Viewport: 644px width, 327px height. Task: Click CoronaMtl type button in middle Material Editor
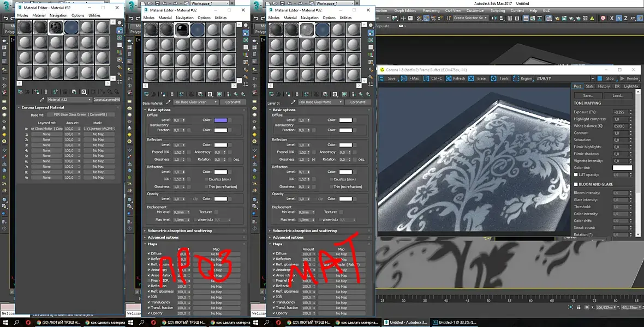pyautogui.click(x=233, y=102)
